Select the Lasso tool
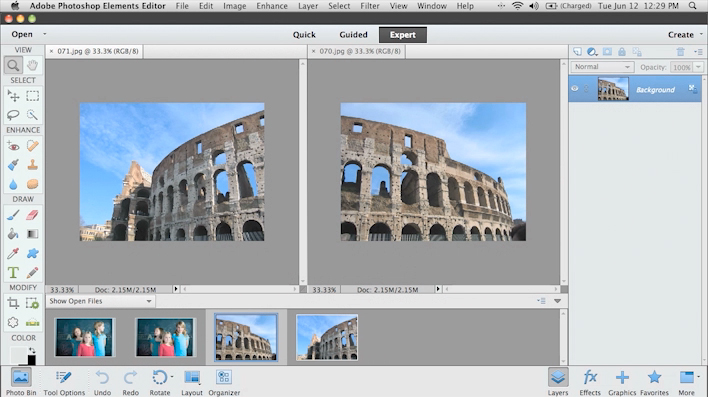 point(13,115)
